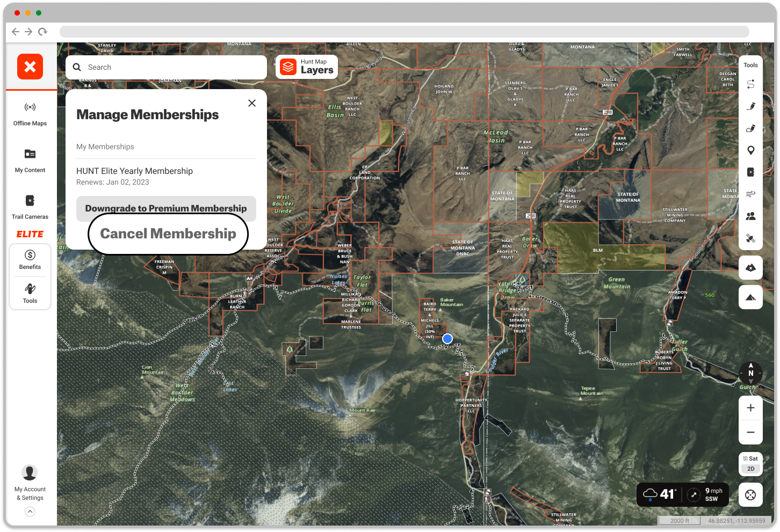The image size is (780, 532).
Task: Open My Content folder
Action: (x=30, y=161)
